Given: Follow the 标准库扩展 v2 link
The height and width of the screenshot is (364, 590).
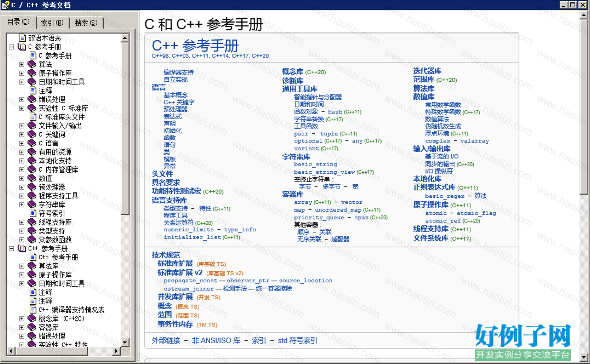Looking at the screenshot, I should pos(180,272).
